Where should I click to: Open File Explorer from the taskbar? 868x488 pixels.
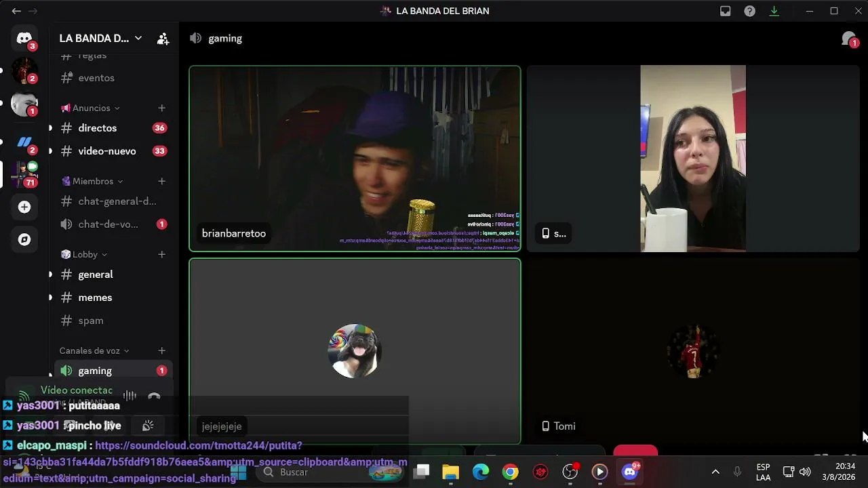click(x=450, y=472)
